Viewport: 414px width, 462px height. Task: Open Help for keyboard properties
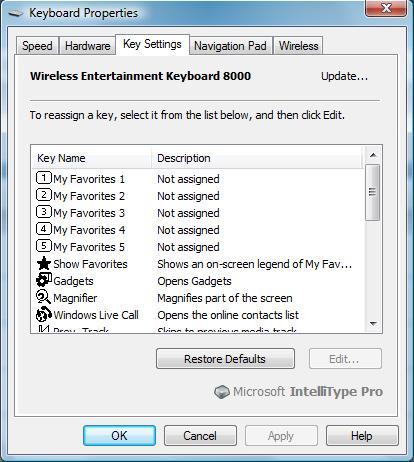point(362,436)
